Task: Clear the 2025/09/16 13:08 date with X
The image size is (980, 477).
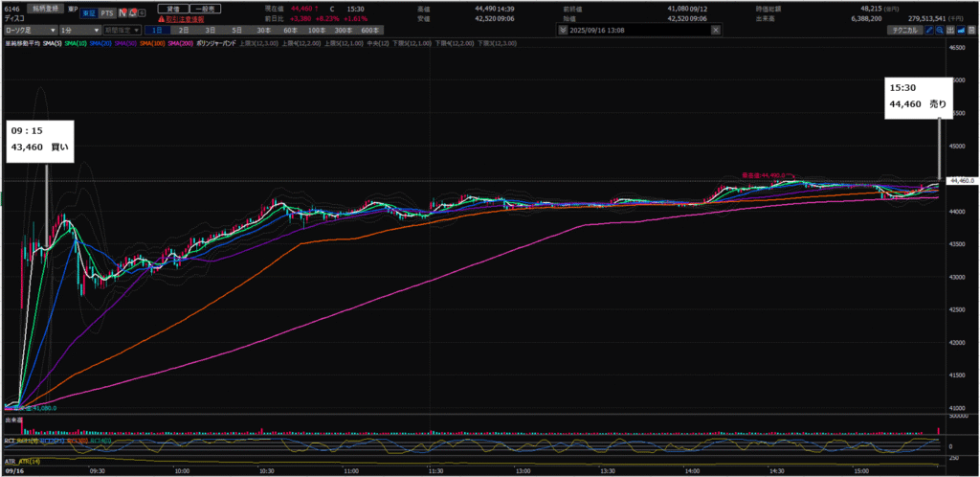Action: [716, 30]
